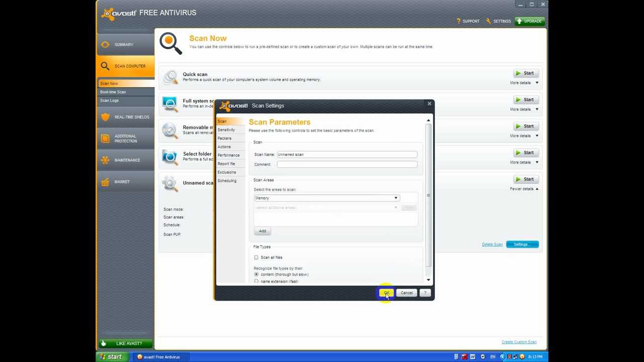Select content (thorough but slow) radio
The image size is (644, 362).
coord(256,275)
